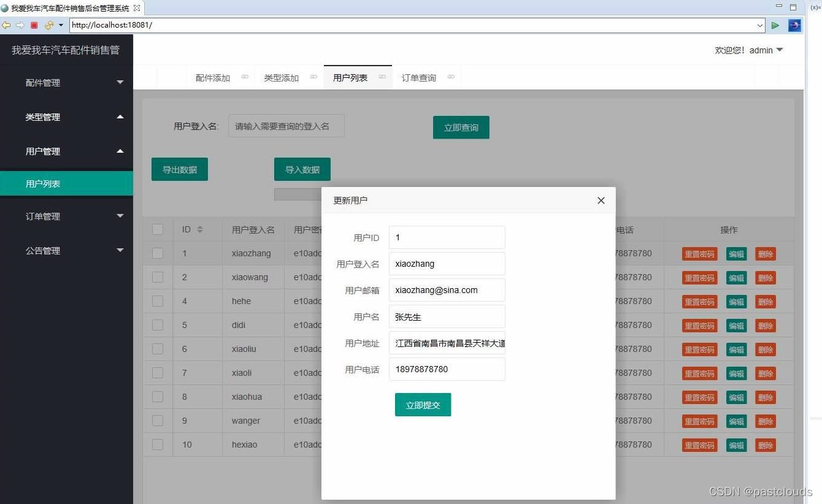Click the 导出数据 export button
822x504 pixels.
pos(179,169)
